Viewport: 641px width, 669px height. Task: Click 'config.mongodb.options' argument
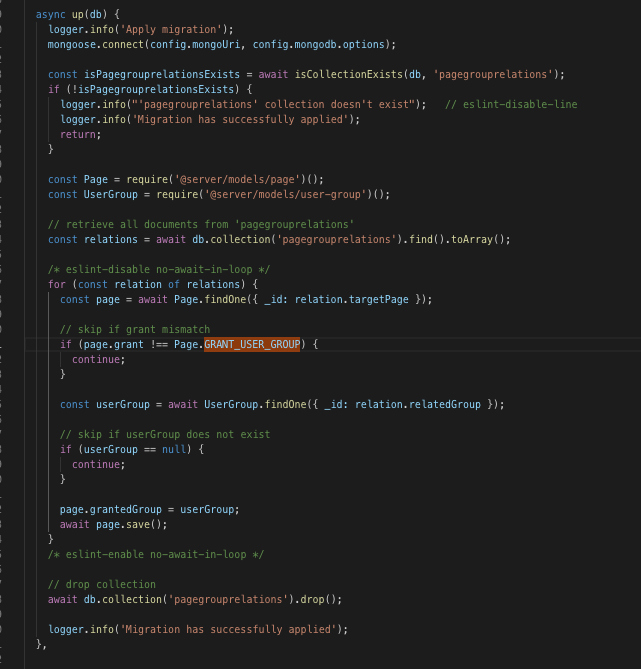[x=318, y=45]
